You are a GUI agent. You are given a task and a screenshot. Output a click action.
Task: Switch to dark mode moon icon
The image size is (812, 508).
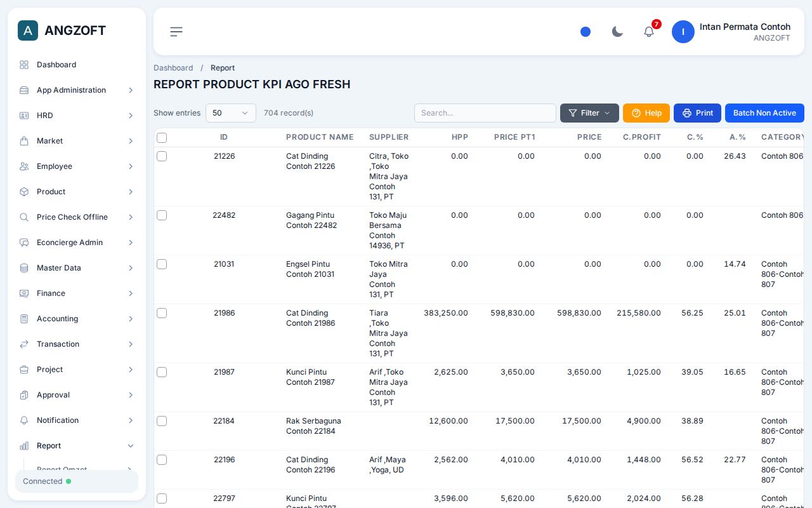(x=617, y=32)
